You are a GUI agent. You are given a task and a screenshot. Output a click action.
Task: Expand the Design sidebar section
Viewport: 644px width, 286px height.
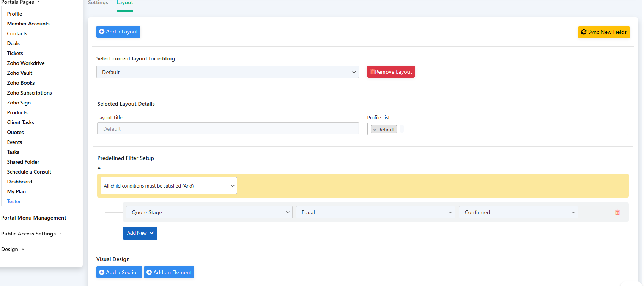pyautogui.click(x=13, y=249)
